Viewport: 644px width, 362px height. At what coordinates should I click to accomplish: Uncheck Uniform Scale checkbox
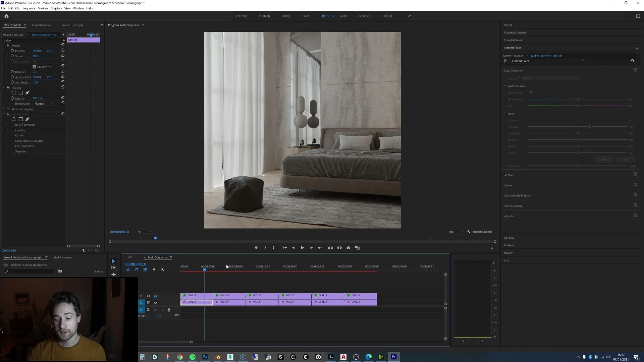pos(34,67)
